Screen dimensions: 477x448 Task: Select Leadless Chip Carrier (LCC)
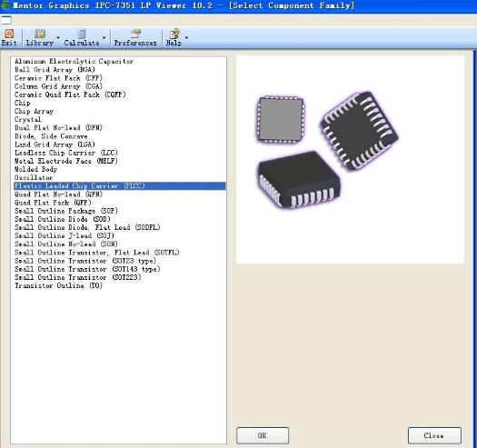tap(66, 153)
